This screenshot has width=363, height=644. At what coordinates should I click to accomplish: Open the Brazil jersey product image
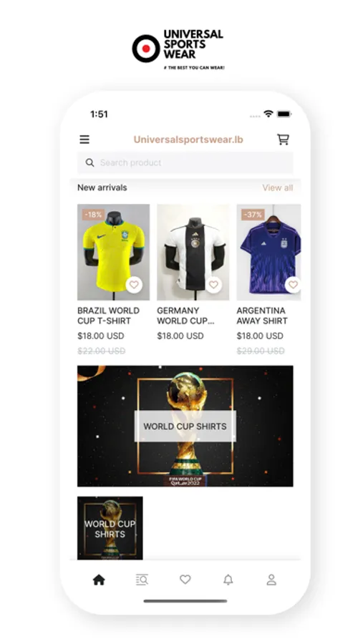click(x=113, y=252)
